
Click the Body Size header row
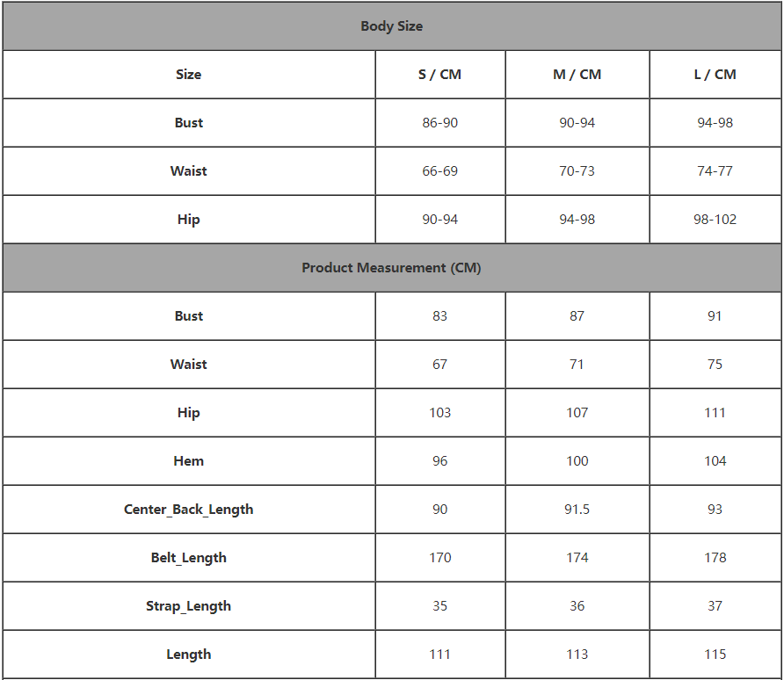(391, 26)
